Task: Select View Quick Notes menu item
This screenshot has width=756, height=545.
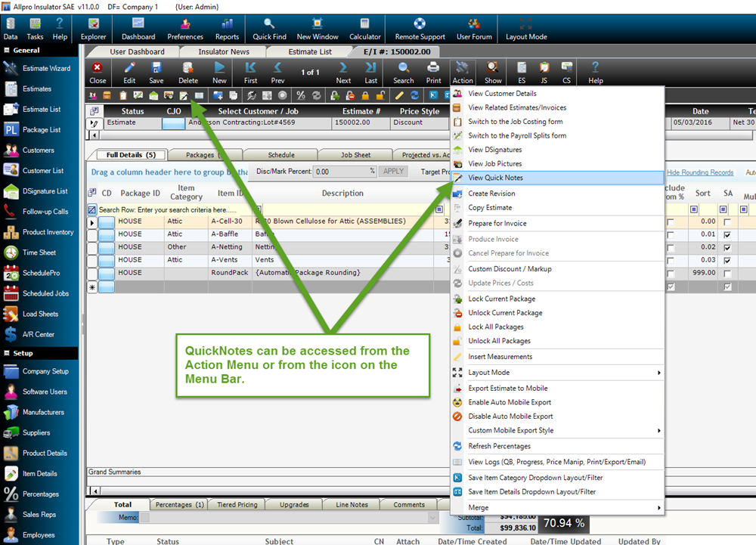Action: point(557,178)
